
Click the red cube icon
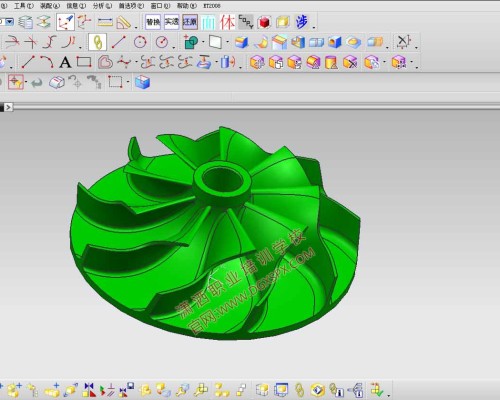tap(264, 22)
